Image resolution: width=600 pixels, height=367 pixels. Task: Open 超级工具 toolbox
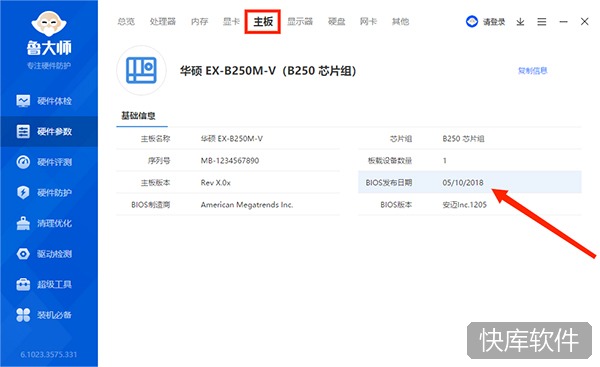(x=49, y=284)
